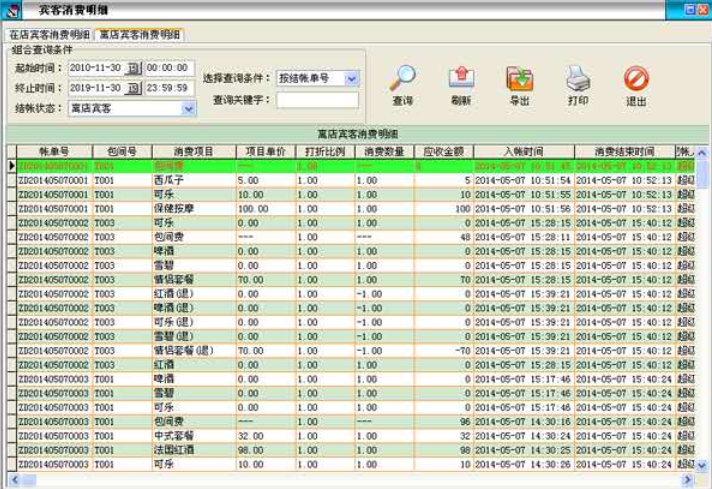The width and height of the screenshot is (712, 489).
Task: Click horizontal scrollbar right arrow
Action: 687,479
